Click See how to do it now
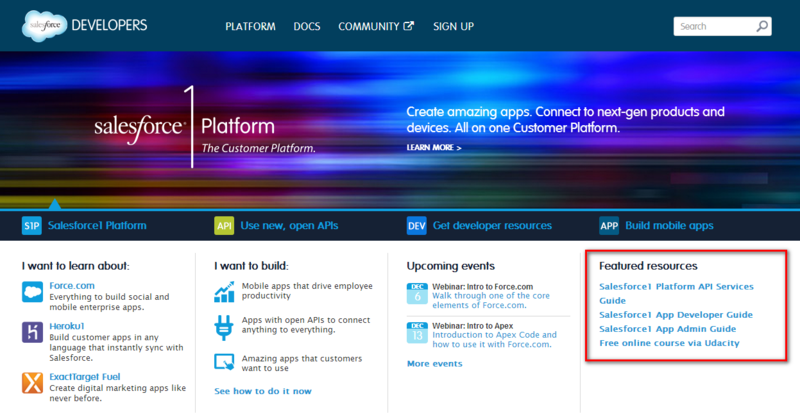The image size is (800, 414). tap(263, 392)
